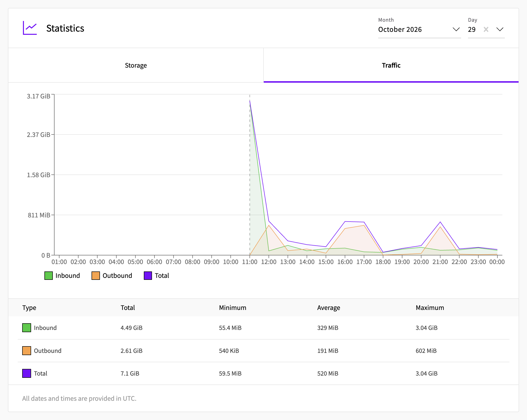Click the green Inbound swatch in the table
This screenshot has height=420, width=527.
coord(27,328)
